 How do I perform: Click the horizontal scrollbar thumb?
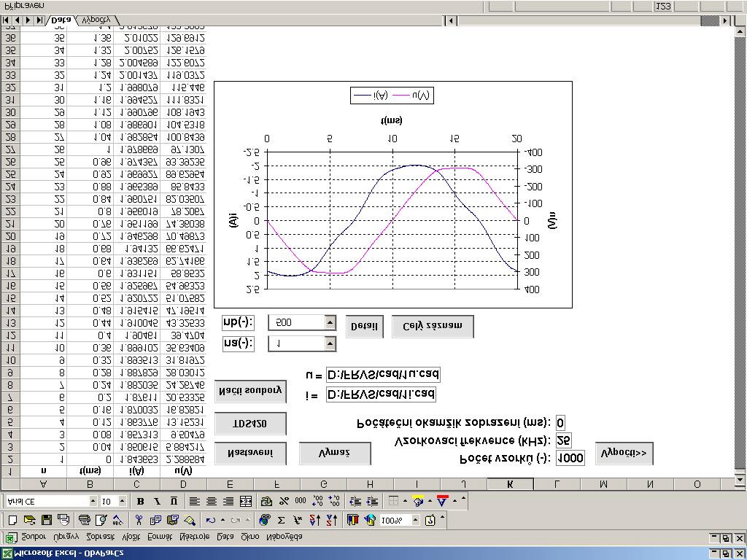tap(710, 20)
